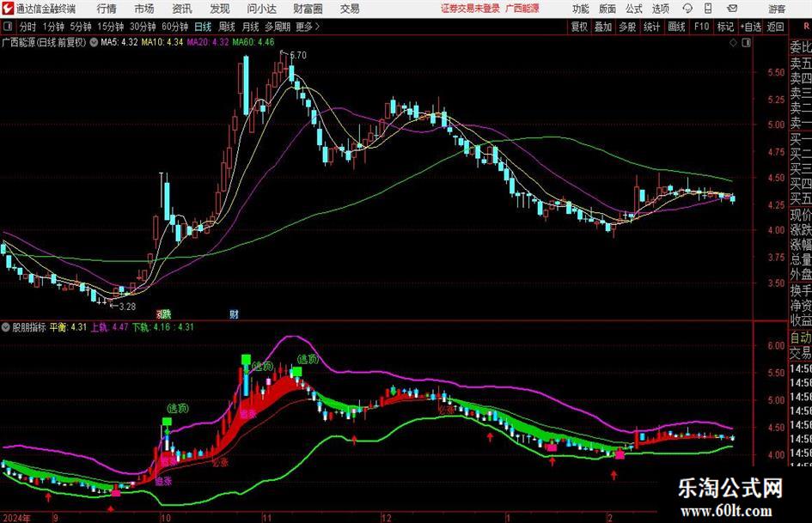This screenshot has width=812, height=523.
Task: Click the 财 info marker on the chart
Action: 234,313
